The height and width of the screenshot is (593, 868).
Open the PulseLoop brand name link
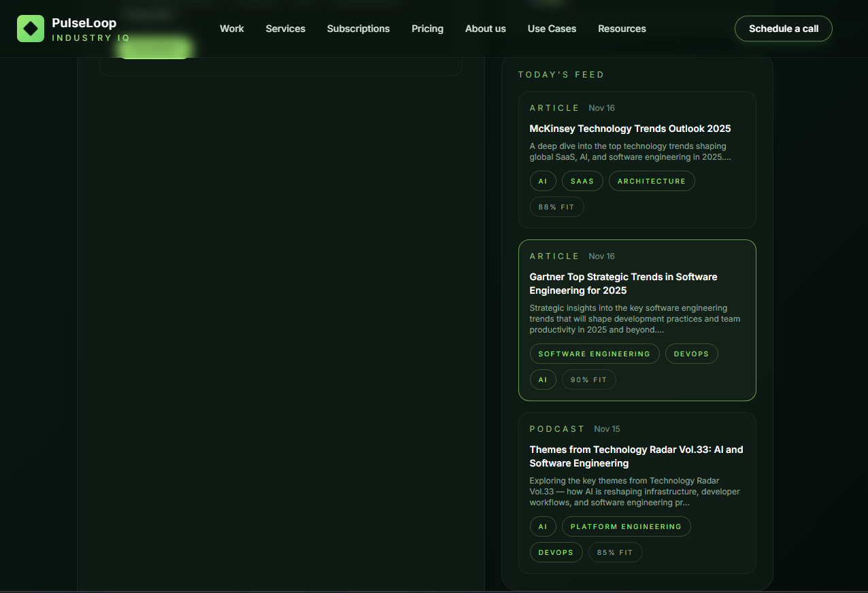click(84, 23)
